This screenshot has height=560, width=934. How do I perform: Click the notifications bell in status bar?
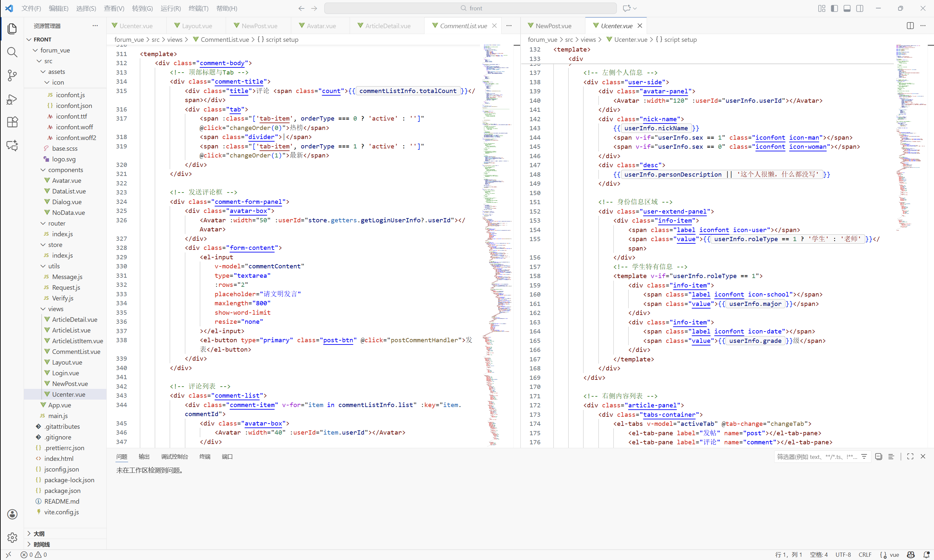point(926,555)
